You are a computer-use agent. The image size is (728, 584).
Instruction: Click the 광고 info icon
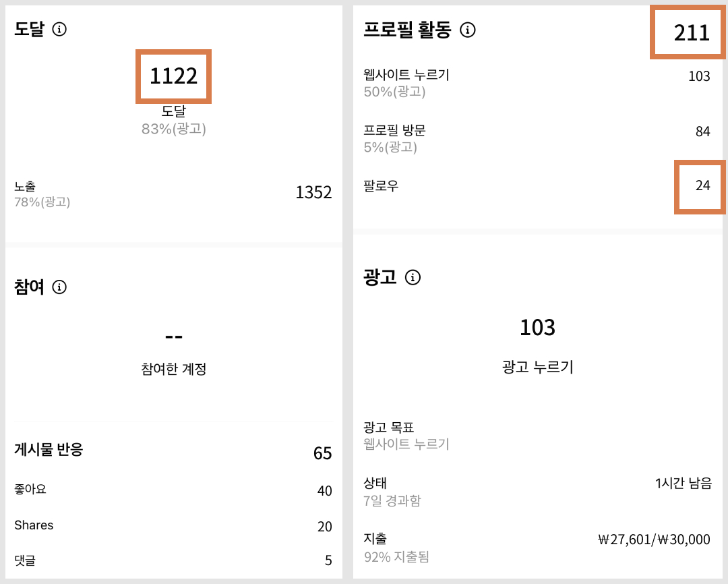413,277
